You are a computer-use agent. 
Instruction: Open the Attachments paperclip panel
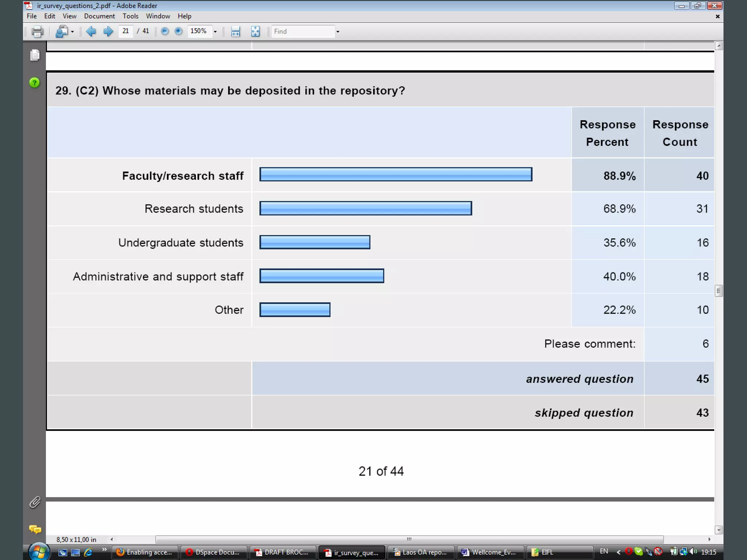click(35, 502)
